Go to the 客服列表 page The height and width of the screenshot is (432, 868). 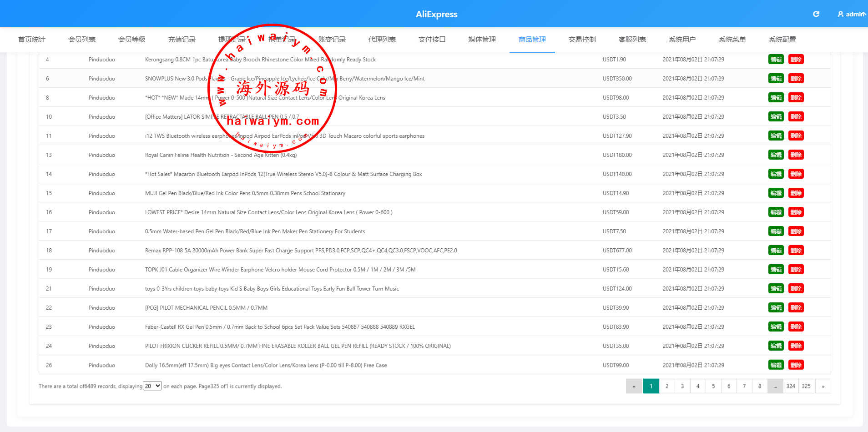coord(632,40)
